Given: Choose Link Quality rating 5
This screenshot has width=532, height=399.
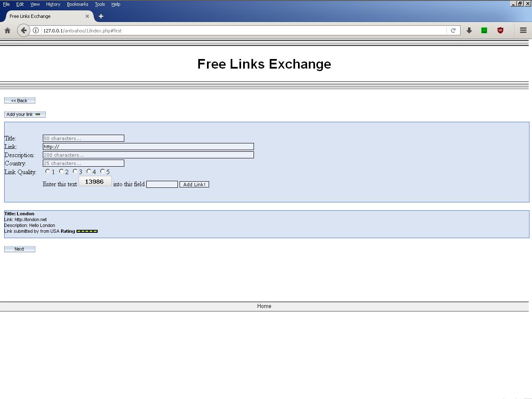Looking at the screenshot, I should [x=103, y=171].
